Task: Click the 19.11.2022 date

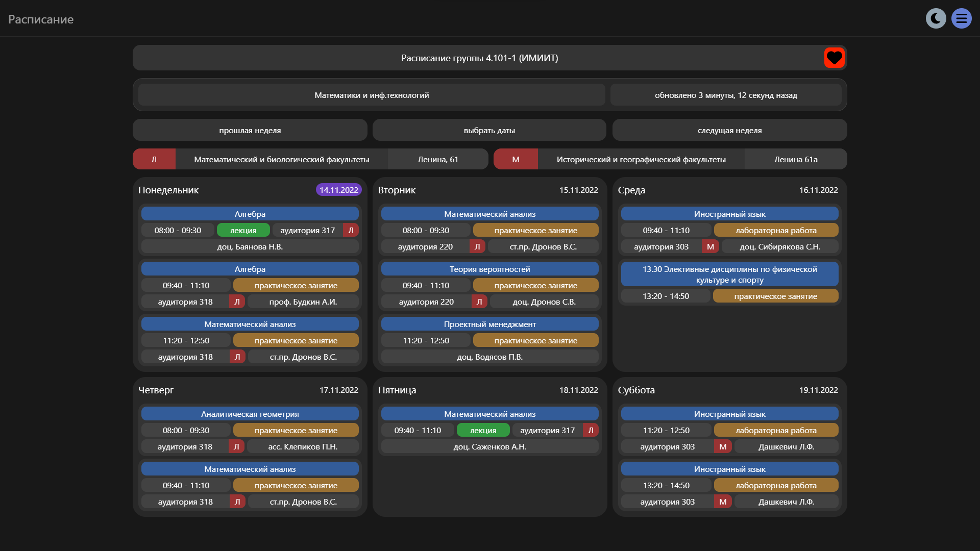Action: click(x=819, y=390)
